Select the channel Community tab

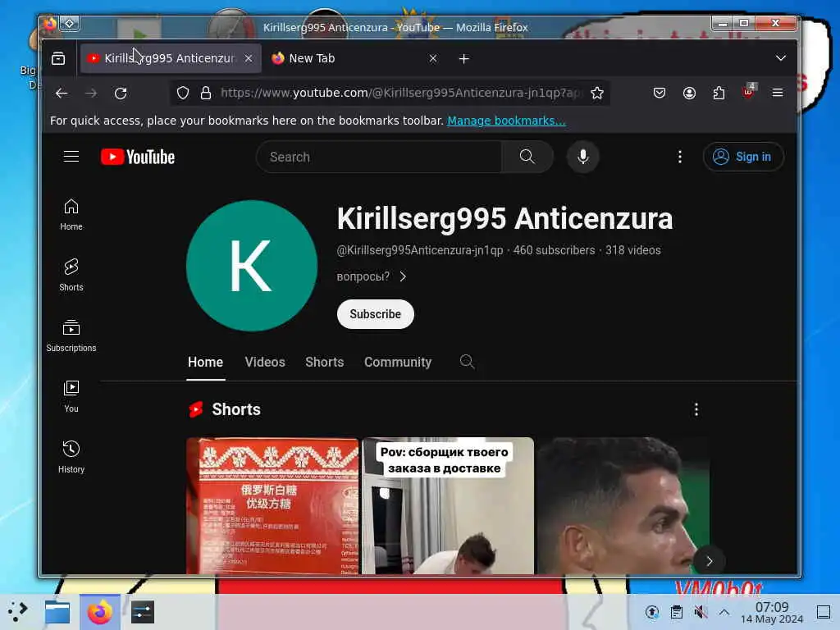click(x=398, y=362)
